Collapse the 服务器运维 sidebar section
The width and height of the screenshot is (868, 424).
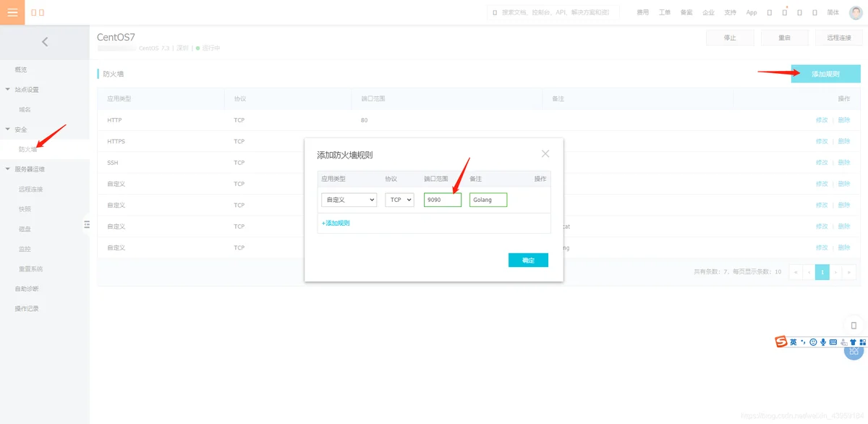(8, 169)
